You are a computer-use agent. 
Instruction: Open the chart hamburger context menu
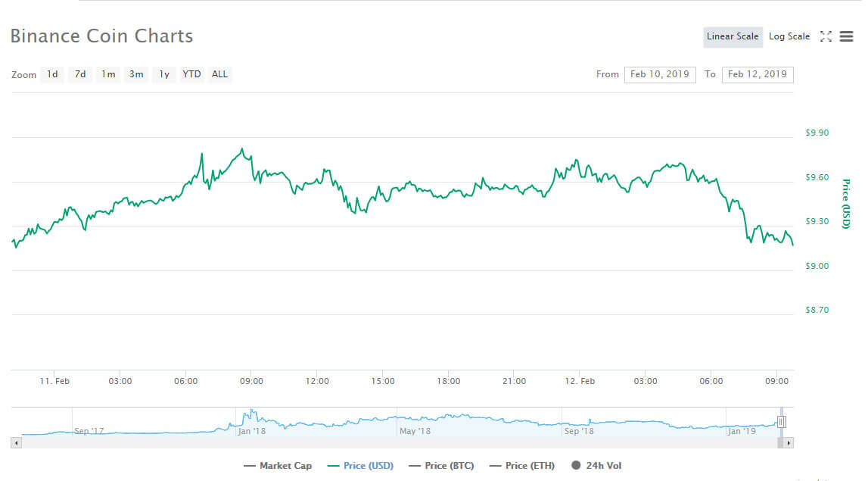coord(846,36)
